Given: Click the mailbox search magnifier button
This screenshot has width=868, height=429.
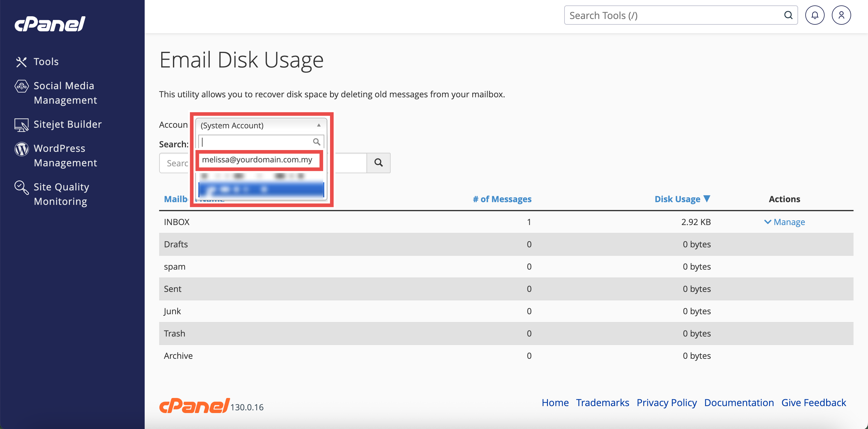Looking at the screenshot, I should (x=378, y=163).
